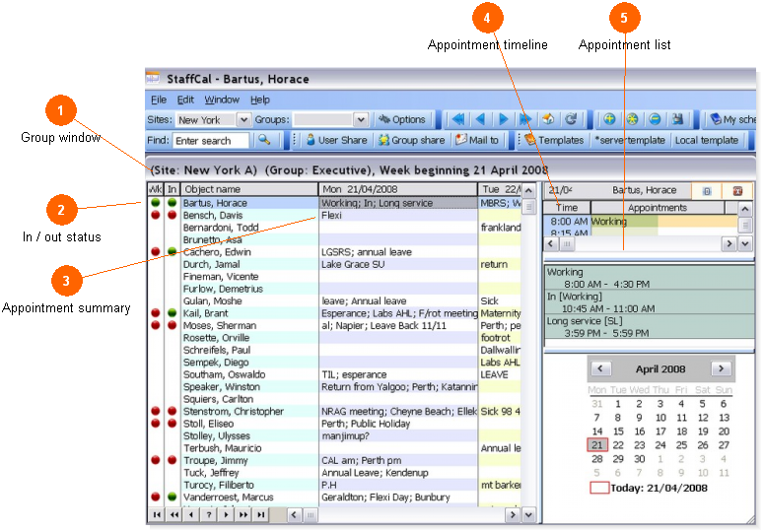
Task: Click red icon in appointment panel header
Action: (x=737, y=190)
